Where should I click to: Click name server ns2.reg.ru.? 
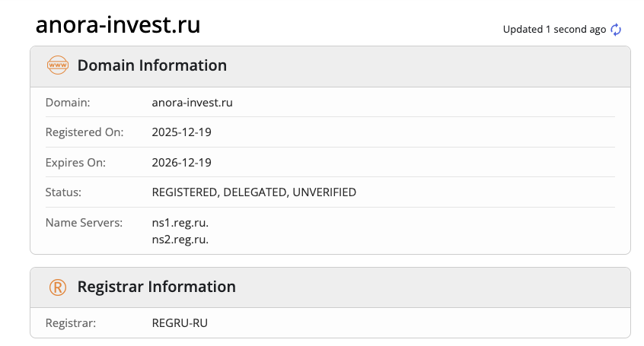(x=180, y=240)
